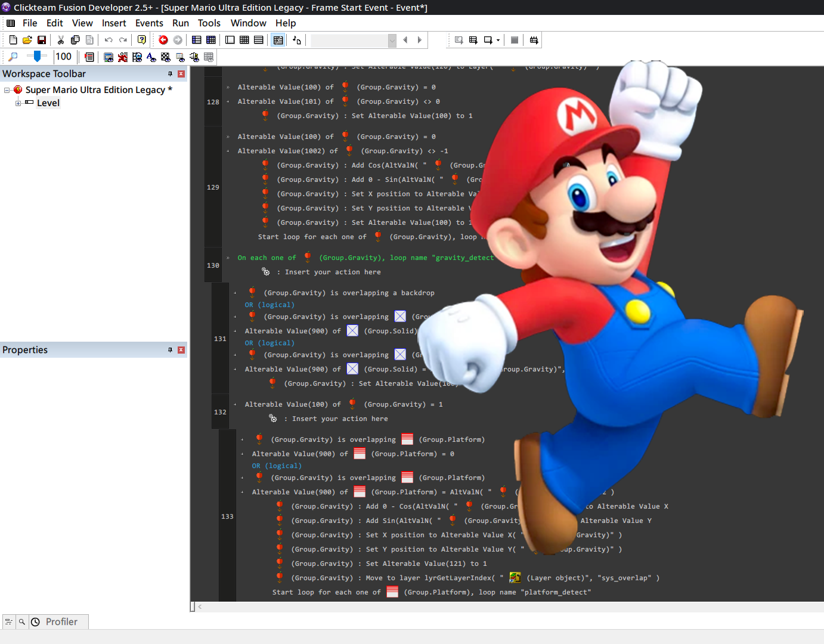Stop the running application

click(x=513, y=40)
